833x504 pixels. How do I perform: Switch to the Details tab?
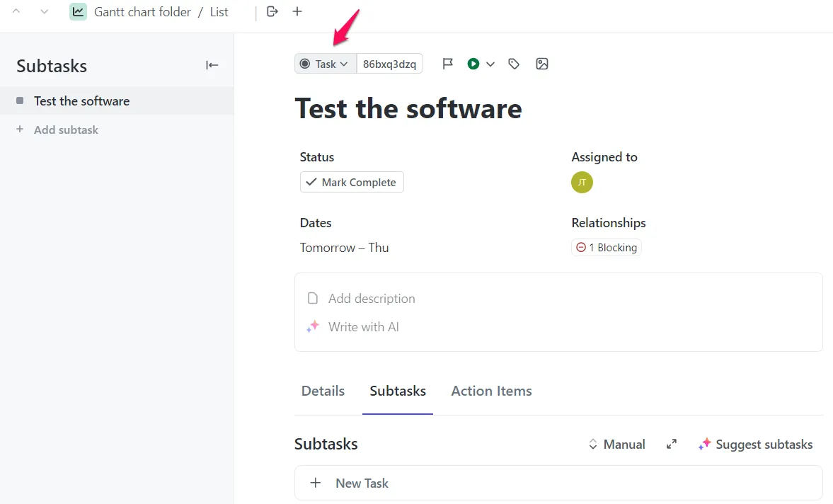[x=323, y=391]
